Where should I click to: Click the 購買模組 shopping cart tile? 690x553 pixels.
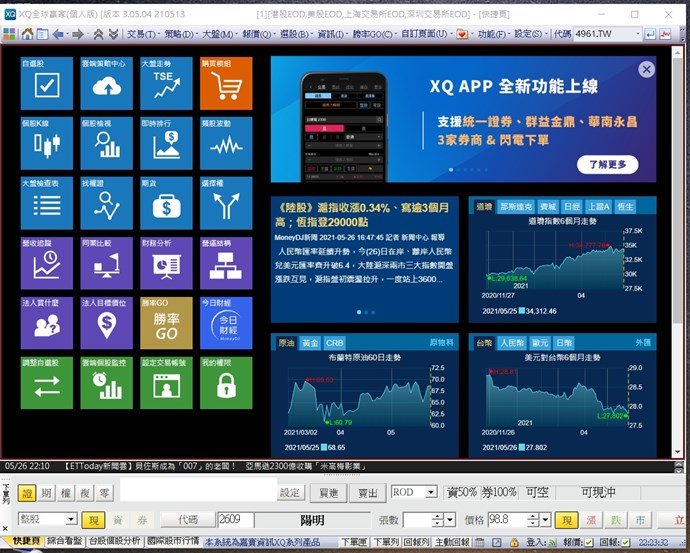pos(226,83)
